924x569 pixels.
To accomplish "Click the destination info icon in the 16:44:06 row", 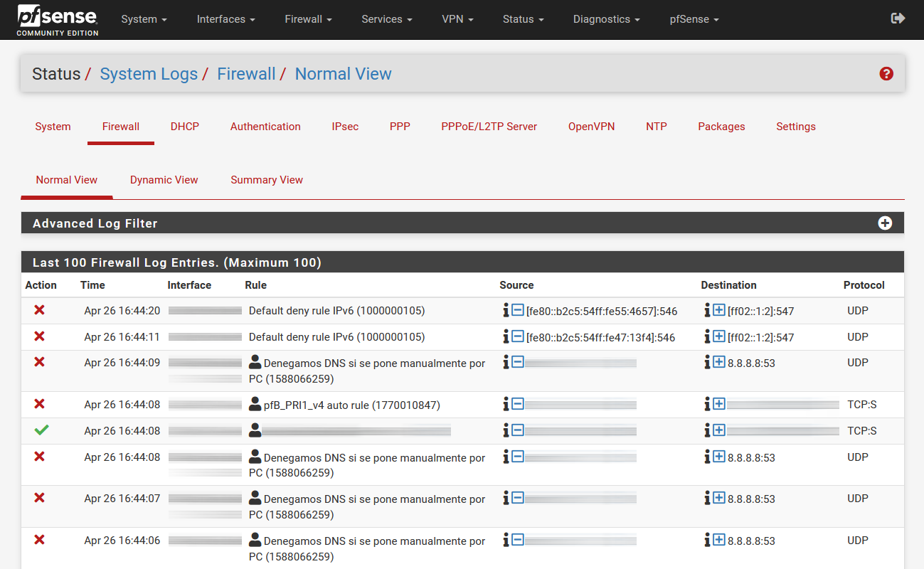I will point(707,540).
